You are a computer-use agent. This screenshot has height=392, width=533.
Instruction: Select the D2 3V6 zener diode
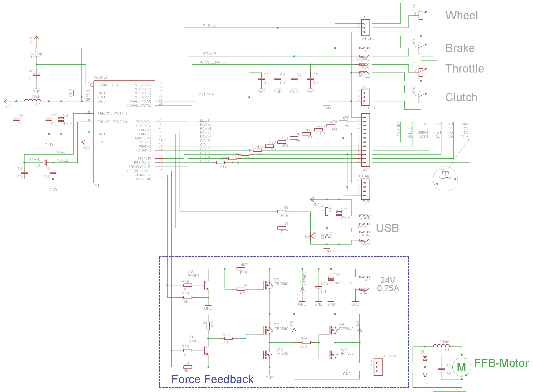tap(327, 236)
